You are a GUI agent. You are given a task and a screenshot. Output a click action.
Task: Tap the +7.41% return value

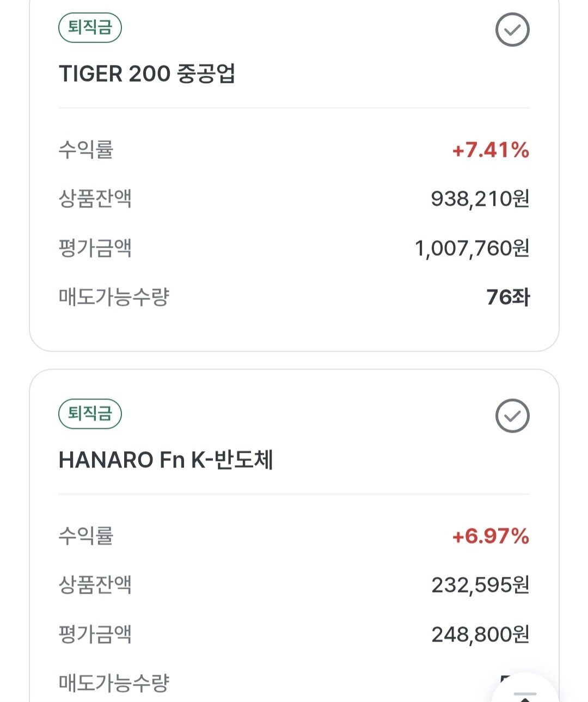click(491, 150)
